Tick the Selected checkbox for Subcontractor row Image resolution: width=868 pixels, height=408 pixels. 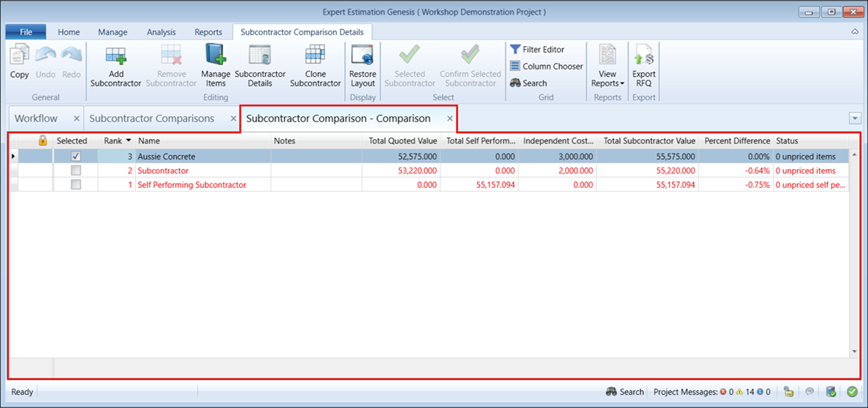click(76, 170)
